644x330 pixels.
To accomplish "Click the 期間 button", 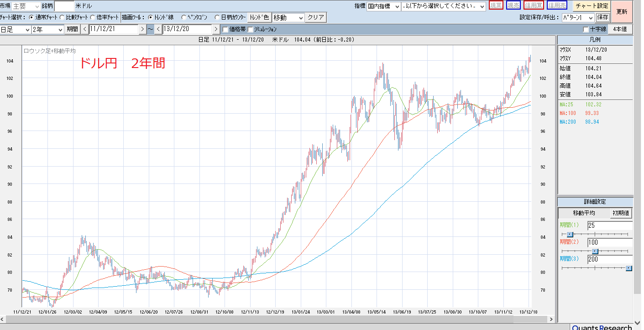I will [72, 29].
